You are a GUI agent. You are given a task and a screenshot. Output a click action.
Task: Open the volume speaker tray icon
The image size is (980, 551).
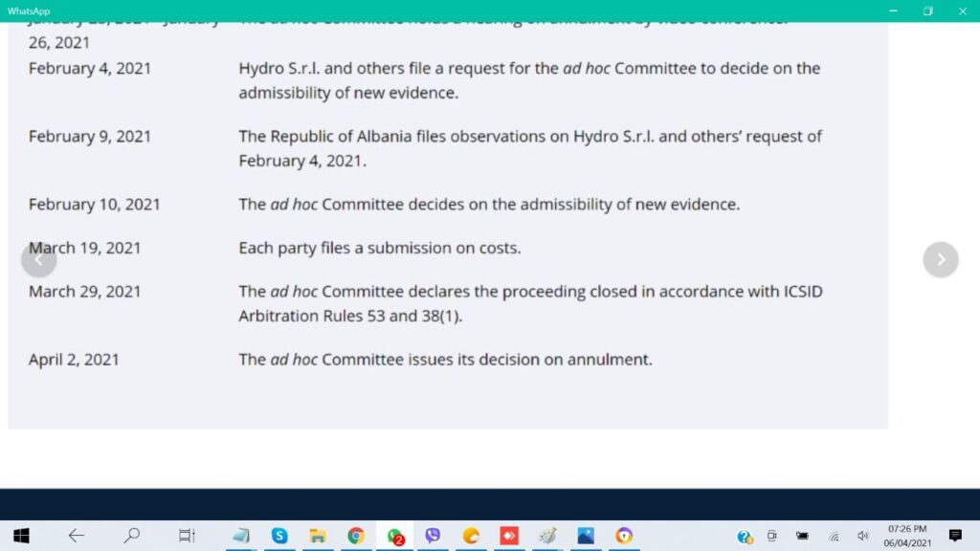click(863, 536)
